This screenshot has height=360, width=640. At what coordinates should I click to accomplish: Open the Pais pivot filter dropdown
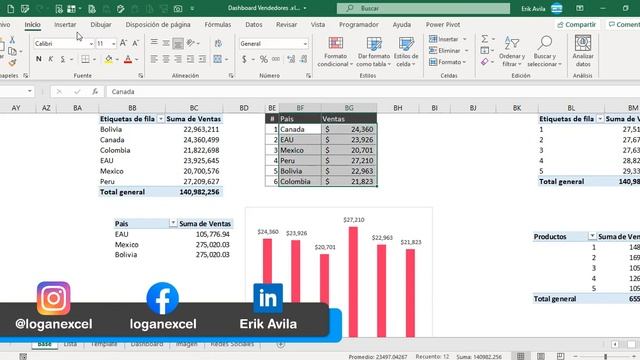(173, 223)
